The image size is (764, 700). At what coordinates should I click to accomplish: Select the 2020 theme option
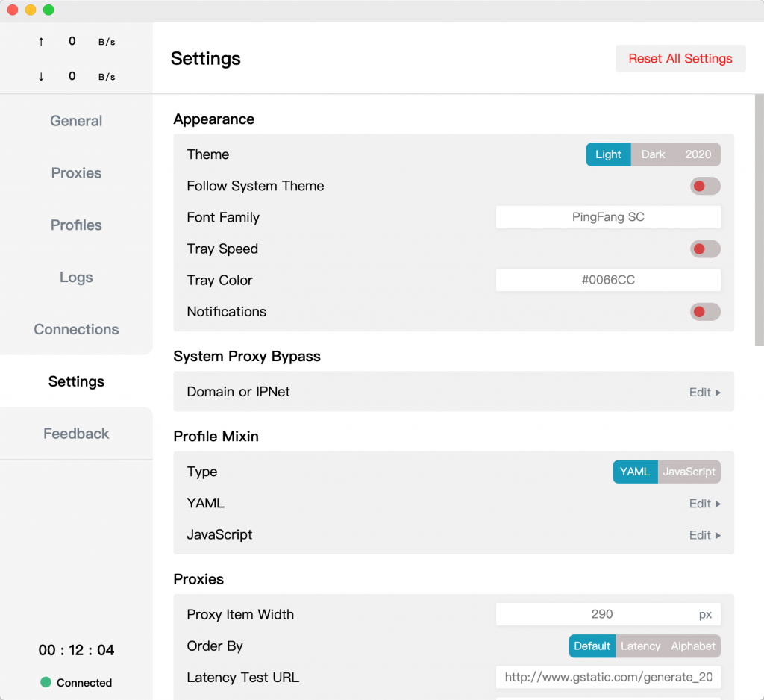(x=698, y=154)
